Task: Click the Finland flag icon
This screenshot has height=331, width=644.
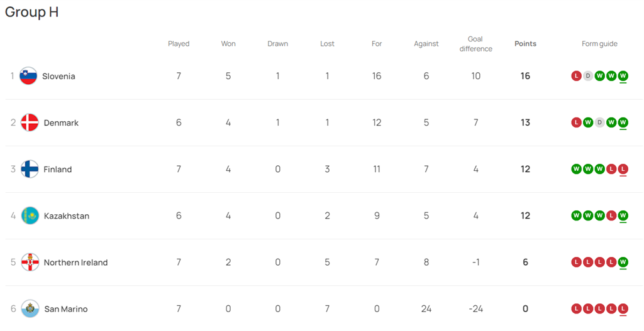Action: (x=30, y=169)
